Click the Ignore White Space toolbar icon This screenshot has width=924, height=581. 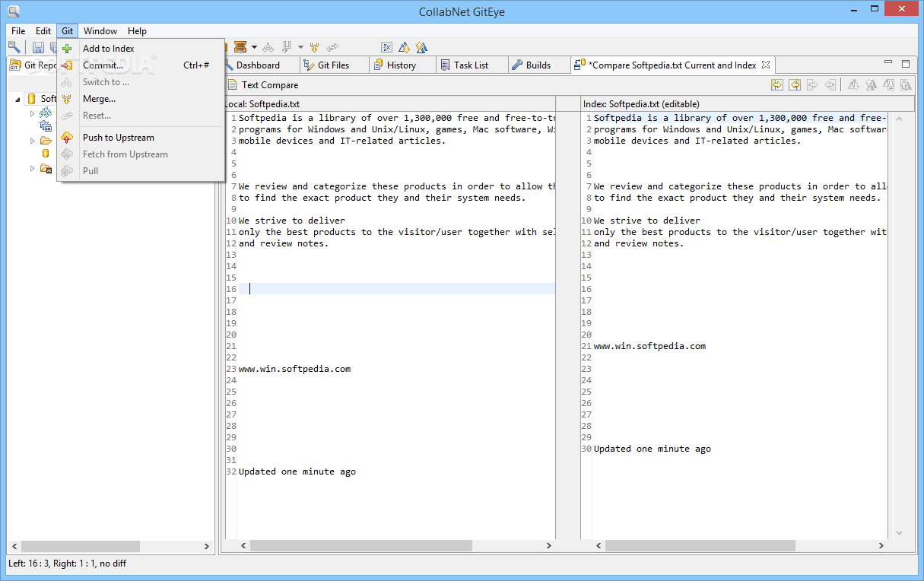[x=386, y=47]
